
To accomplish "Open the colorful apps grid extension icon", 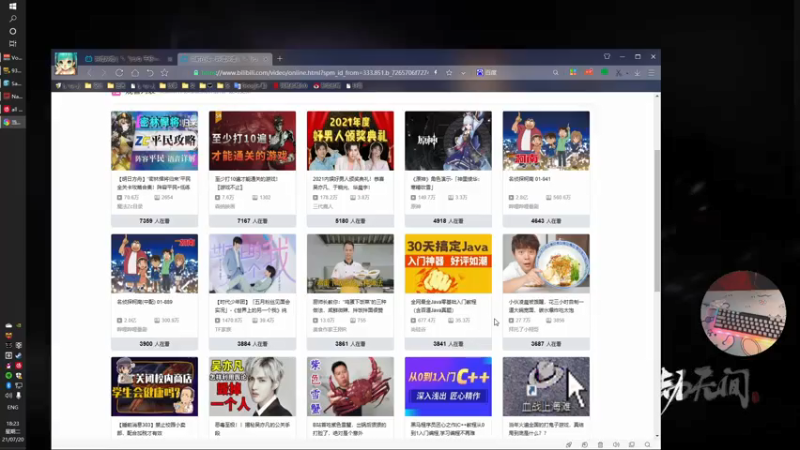I will click(573, 72).
